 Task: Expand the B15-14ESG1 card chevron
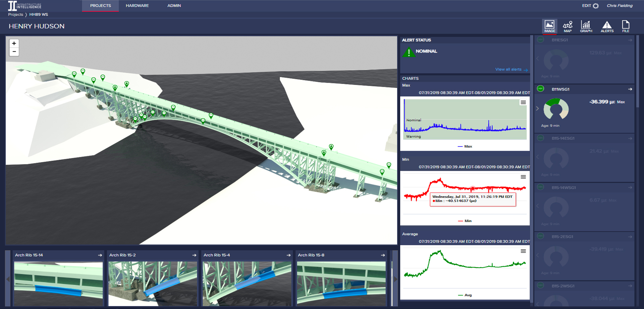(x=537, y=157)
